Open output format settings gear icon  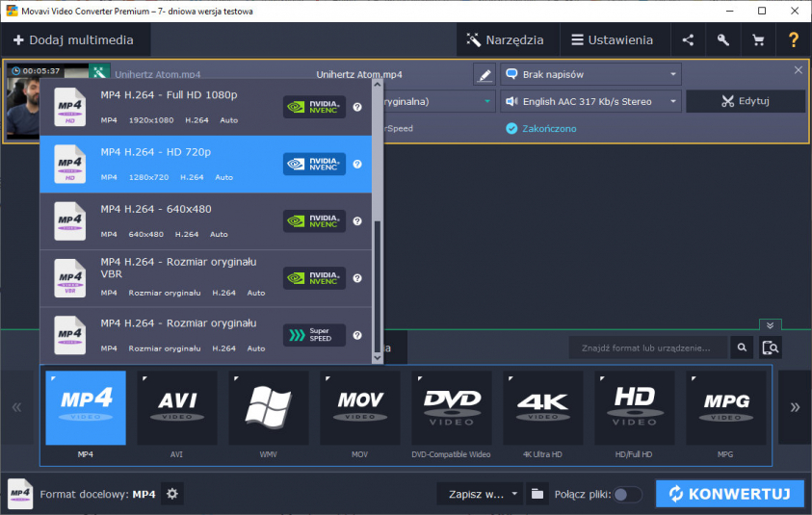(x=172, y=494)
